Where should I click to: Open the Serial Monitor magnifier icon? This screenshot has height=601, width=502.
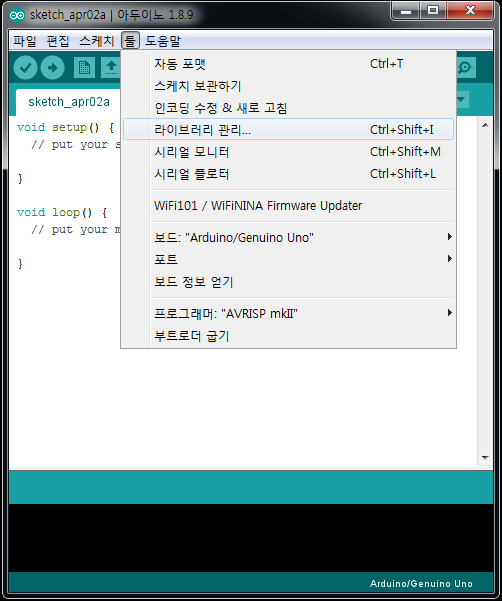click(x=466, y=68)
